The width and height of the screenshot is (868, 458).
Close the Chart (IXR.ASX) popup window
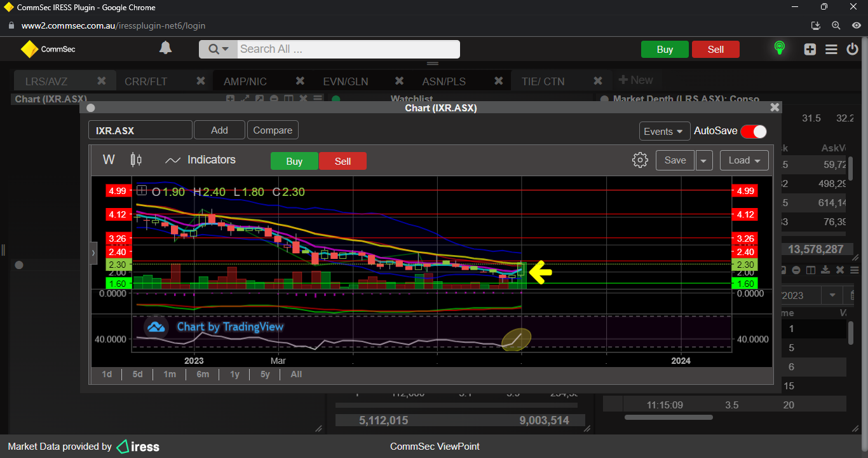[774, 108]
